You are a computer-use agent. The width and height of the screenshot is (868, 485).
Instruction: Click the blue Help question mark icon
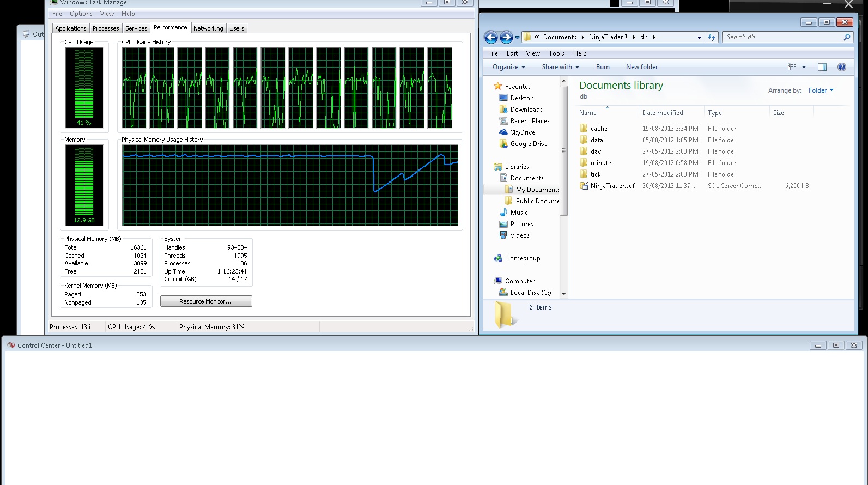tap(841, 67)
